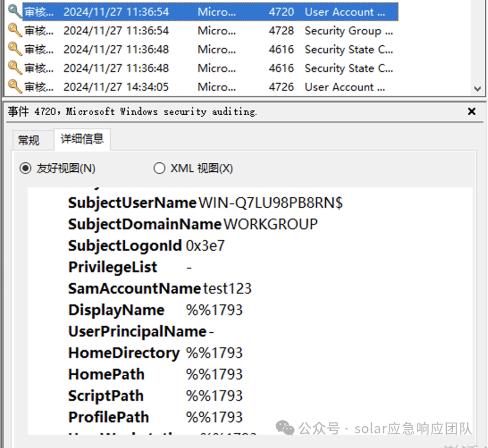Click the PrivilegeList field label

point(112,267)
